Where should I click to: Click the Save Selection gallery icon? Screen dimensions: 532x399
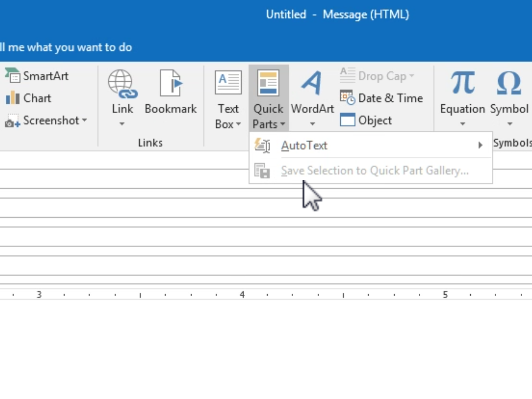tap(262, 170)
